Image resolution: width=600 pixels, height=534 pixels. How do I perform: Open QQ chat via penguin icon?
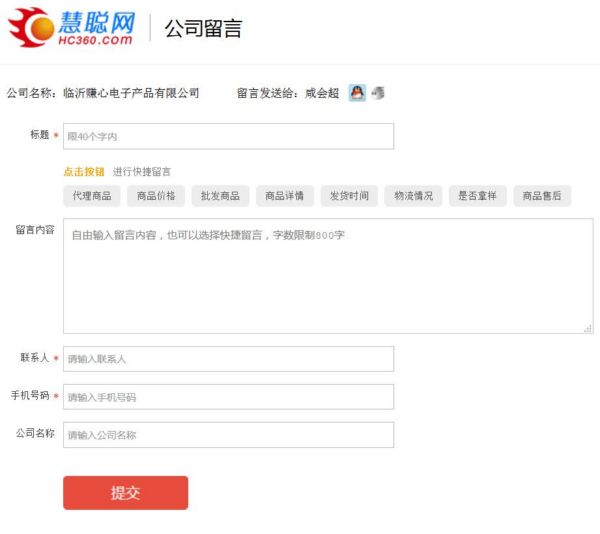pos(357,93)
